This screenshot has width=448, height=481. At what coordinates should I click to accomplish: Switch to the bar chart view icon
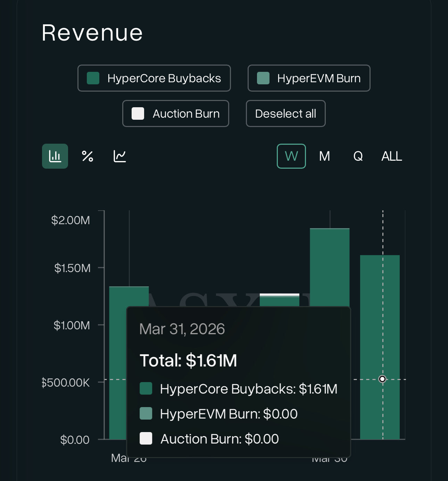pyautogui.click(x=55, y=156)
